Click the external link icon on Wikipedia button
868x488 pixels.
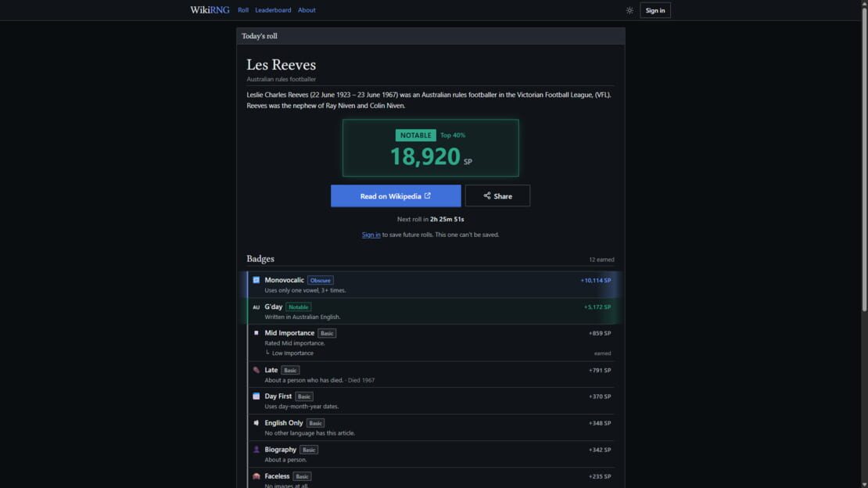pyautogui.click(x=428, y=196)
